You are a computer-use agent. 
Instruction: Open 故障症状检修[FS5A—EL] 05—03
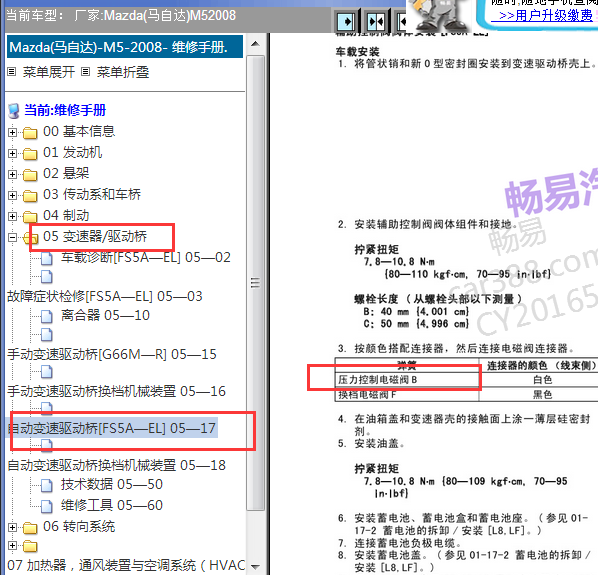click(105, 296)
